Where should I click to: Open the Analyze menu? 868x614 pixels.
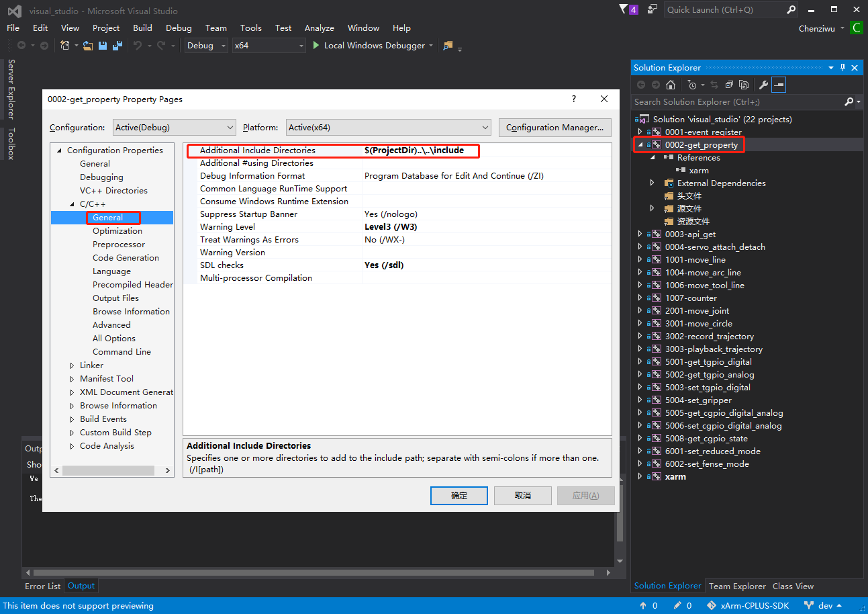320,28
